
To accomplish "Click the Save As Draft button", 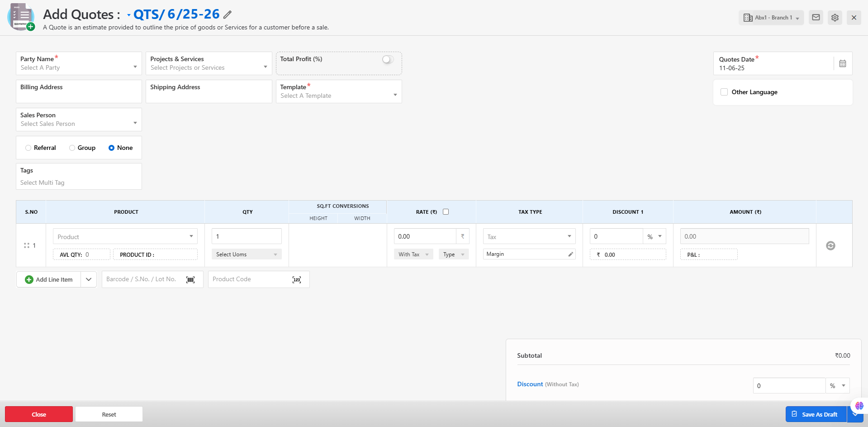I will click(816, 414).
